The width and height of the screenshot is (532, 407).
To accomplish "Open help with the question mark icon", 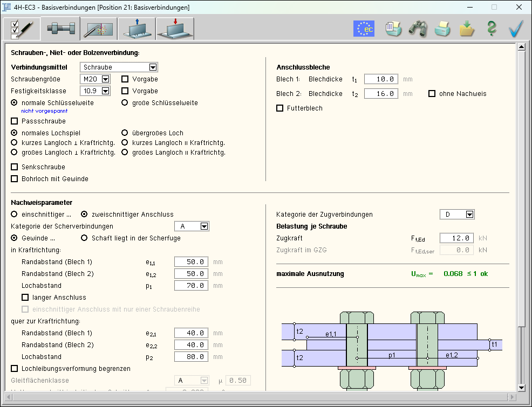I will (491, 29).
